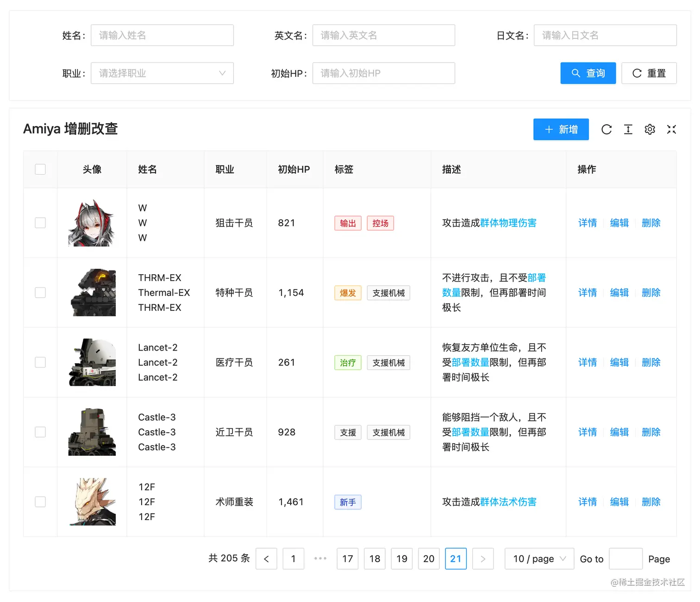This screenshot has height=602, width=700.
Task: Open the W operator avatar
Action: tap(92, 223)
